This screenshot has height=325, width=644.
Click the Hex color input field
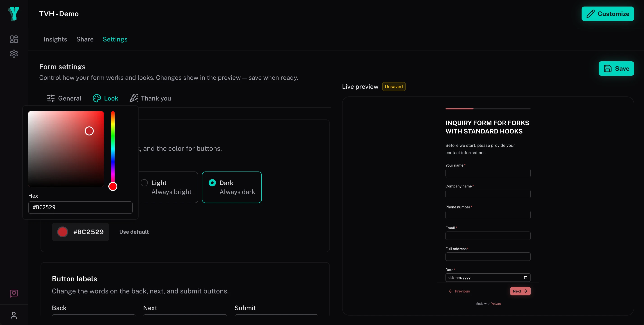tap(80, 208)
